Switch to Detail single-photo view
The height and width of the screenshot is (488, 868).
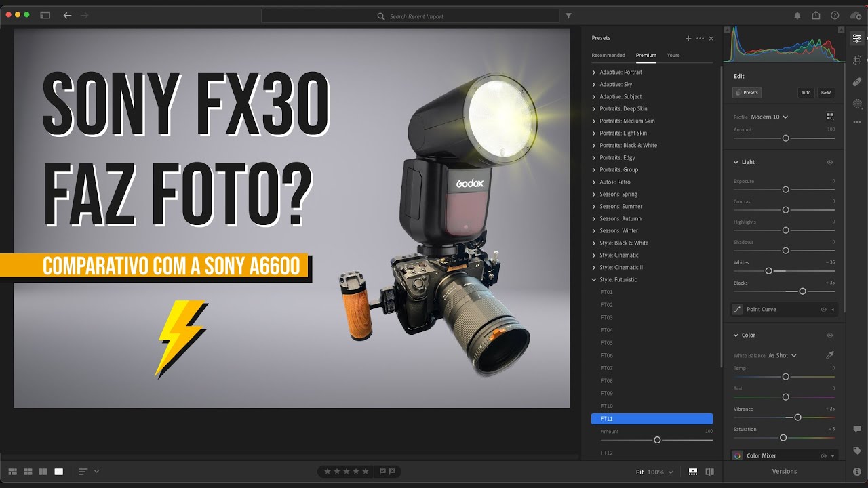click(59, 471)
